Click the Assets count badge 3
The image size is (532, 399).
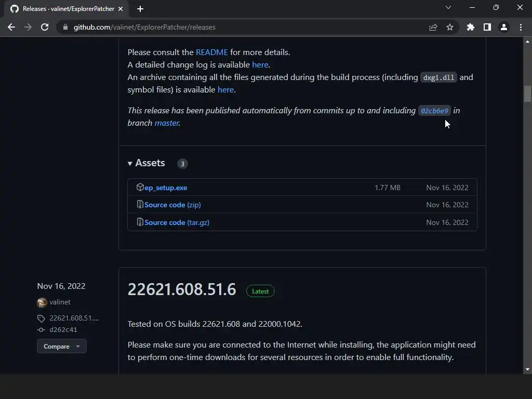tap(182, 164)
